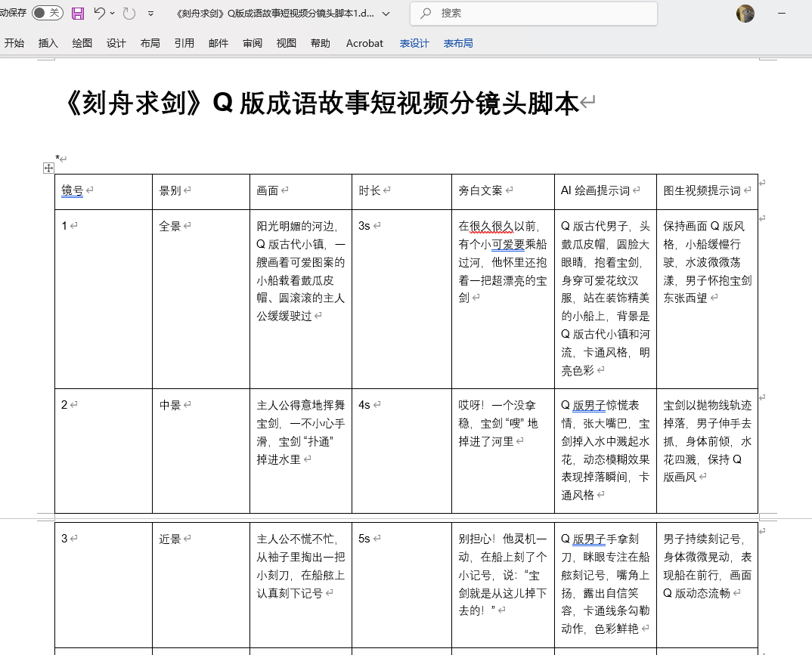Click the 全景 cell

point(201,299)
